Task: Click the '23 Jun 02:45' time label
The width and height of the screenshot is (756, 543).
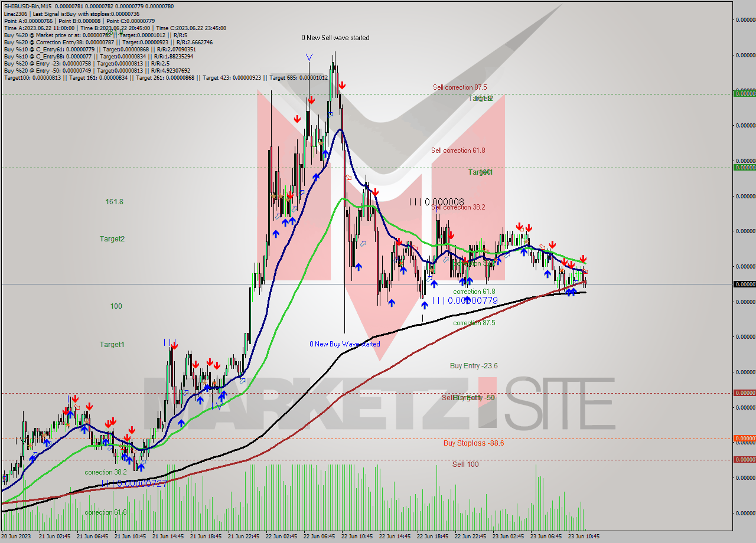Action: tap(508, 537)
